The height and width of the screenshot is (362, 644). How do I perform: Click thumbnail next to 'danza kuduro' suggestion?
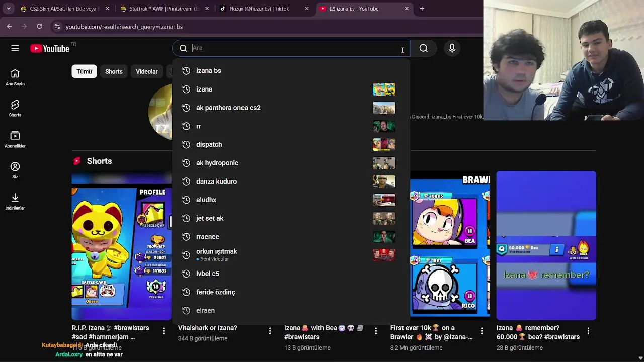pyautogui.click(x=384, y=182)
